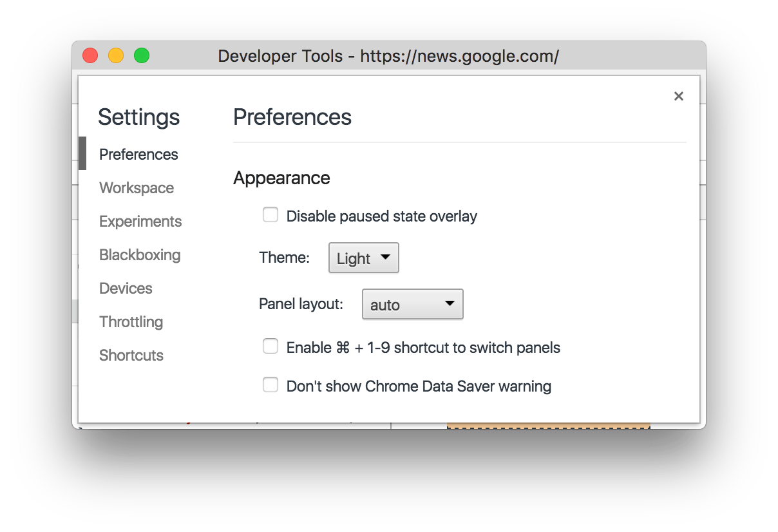Minimize the Developer Tools window
The width and height of the screenshot is (778, 532).
(x=115, y=55)
